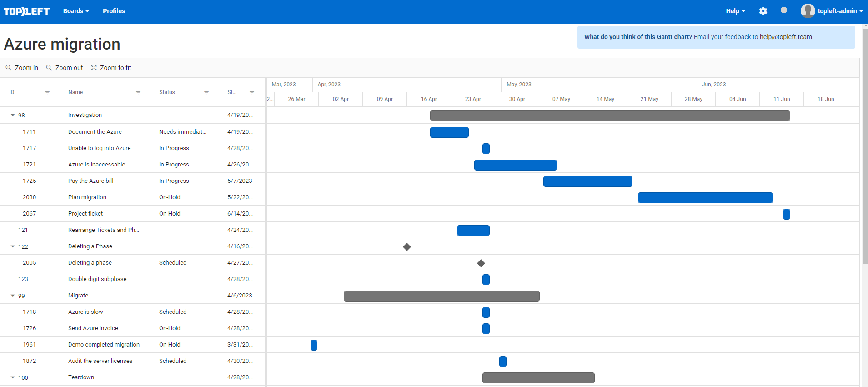Open the ID column filter icon
Screen dimensions: 868x387
pyautogui.click(x=47, y=93)
